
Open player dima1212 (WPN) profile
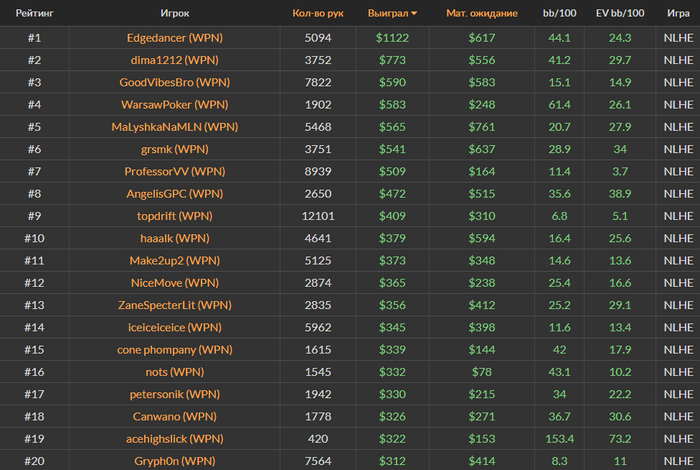point(175,60)
